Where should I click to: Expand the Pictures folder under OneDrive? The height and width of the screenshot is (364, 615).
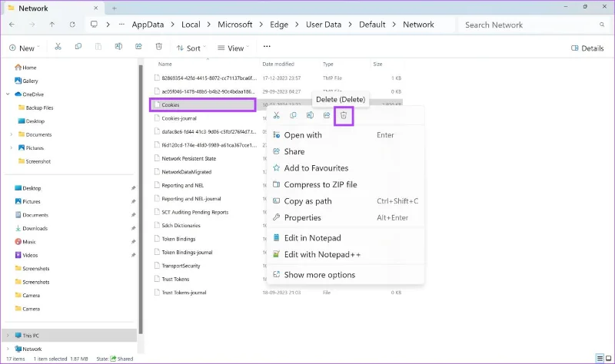(11, 147)
